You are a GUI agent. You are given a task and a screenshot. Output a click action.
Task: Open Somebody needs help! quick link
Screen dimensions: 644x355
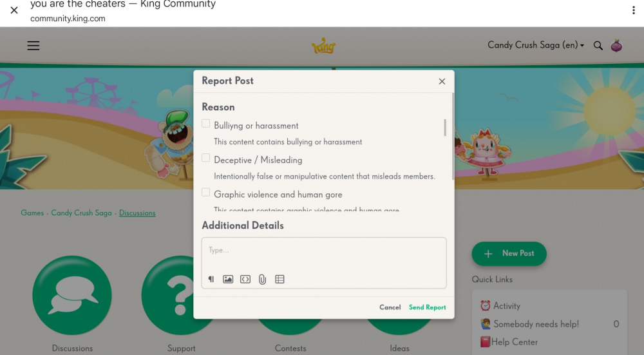click(x=536, y=324)
